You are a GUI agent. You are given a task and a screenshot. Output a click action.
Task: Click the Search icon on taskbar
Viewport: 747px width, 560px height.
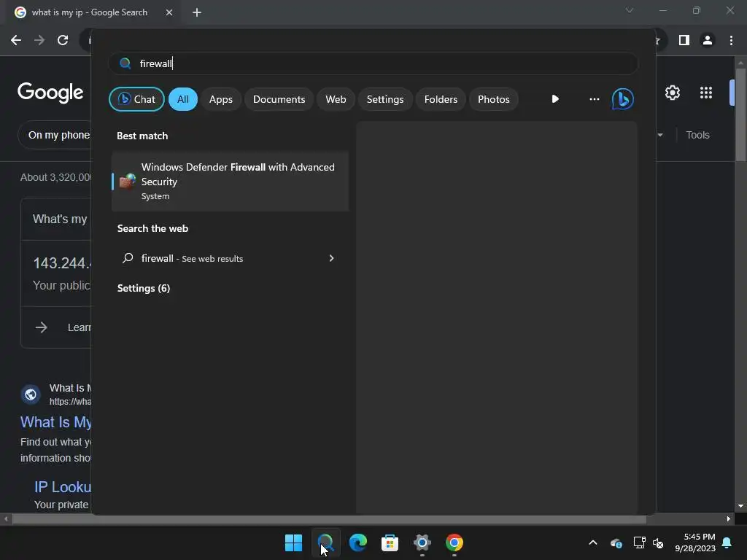[x=325, y=542]
